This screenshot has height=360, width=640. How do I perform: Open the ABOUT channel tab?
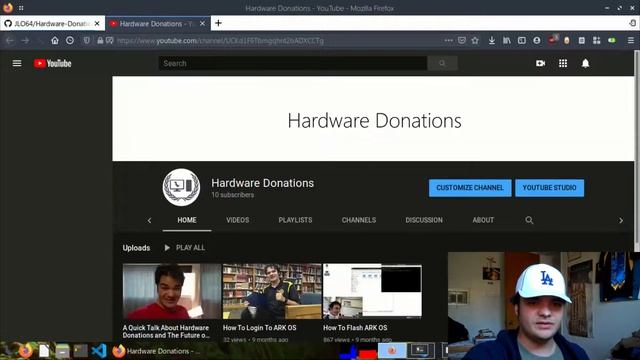coord(483,220)
